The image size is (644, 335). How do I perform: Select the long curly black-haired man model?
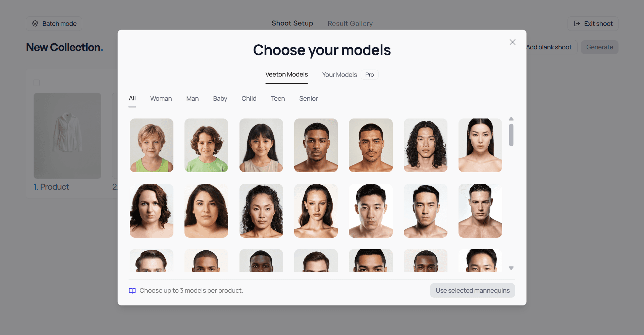[x=425, y=145]
